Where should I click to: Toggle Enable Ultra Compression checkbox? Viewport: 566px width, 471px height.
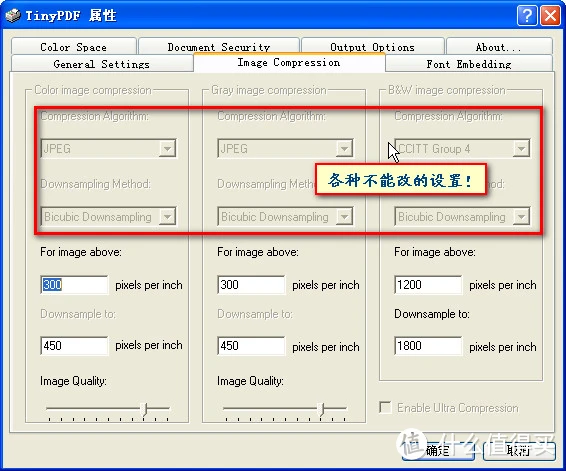[385, 407]
